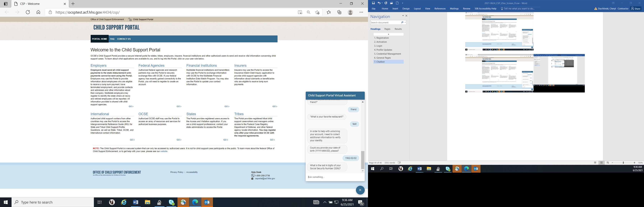
Task: Click the Open folder icon in Word
Action: coord(392,3)
